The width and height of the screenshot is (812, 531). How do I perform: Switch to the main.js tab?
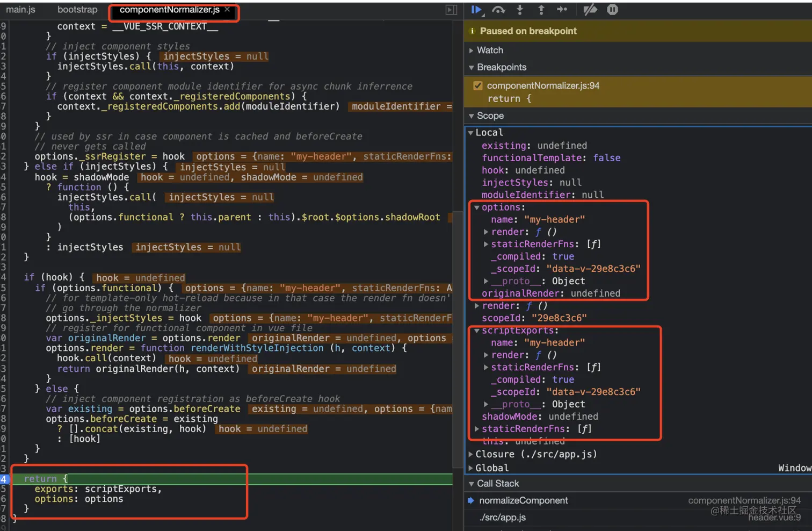[x=20, y=10]
